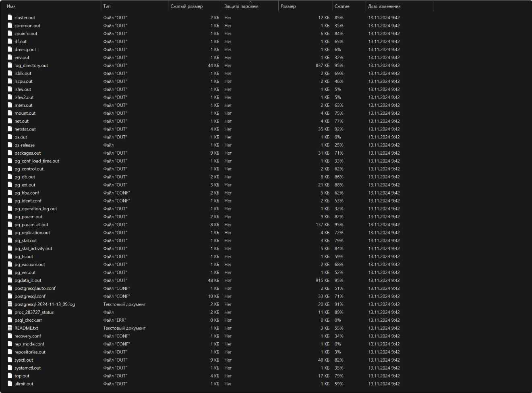Click the file icon of top.out
Screen dimensions: 532x393
point(10,376)
